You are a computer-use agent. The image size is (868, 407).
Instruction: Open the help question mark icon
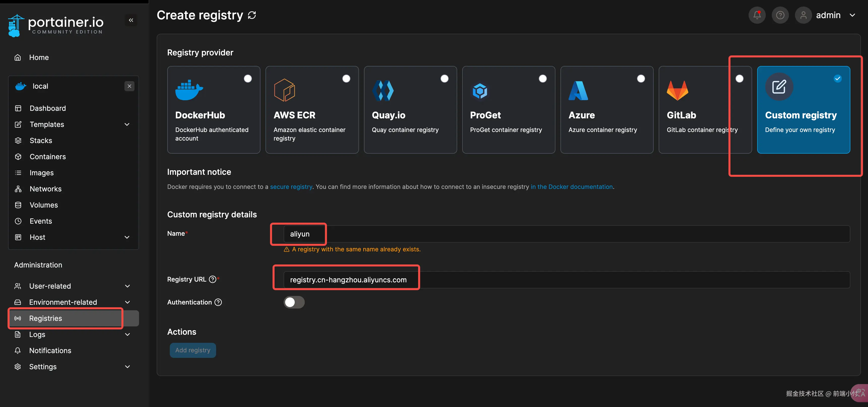pos(780,15)
